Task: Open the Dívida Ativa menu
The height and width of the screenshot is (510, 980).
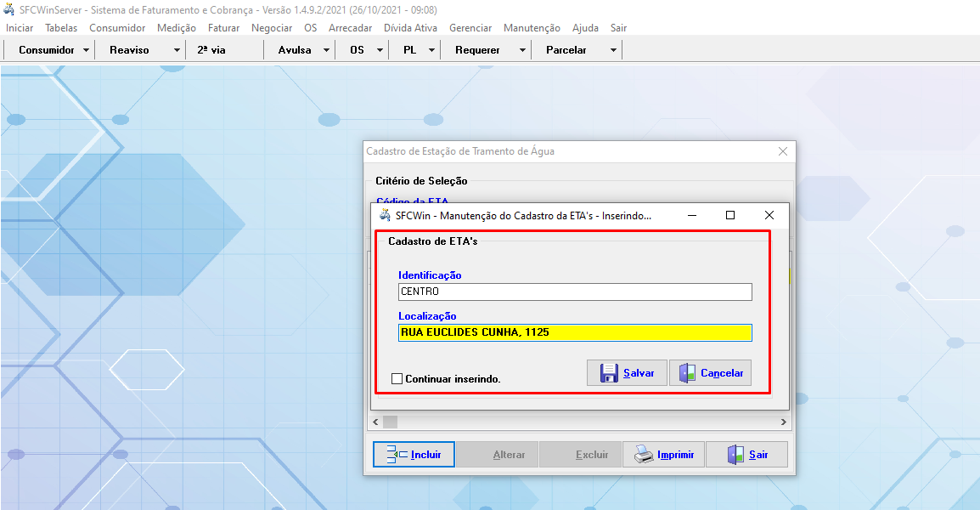Action: [410, 28]
